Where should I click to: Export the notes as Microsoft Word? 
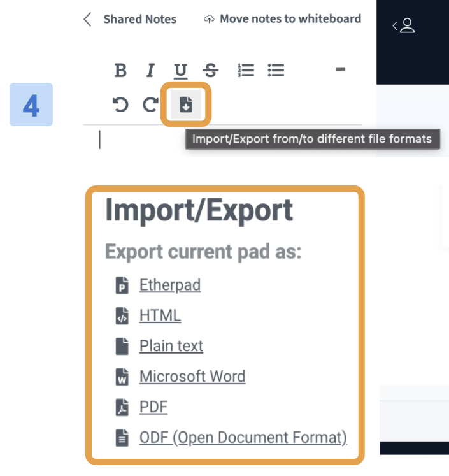click(x=192, y=377)
